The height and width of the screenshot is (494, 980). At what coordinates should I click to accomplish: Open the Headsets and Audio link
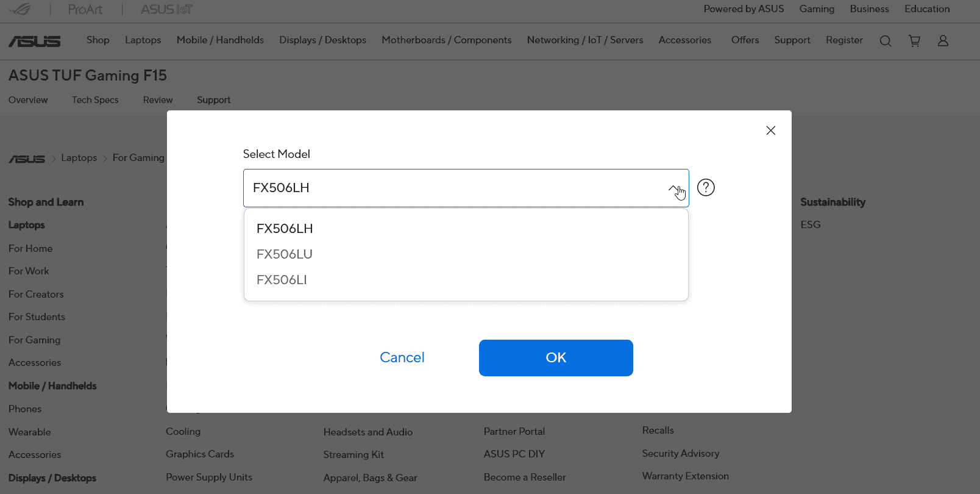pyautogui.click(x=368, y=432)
